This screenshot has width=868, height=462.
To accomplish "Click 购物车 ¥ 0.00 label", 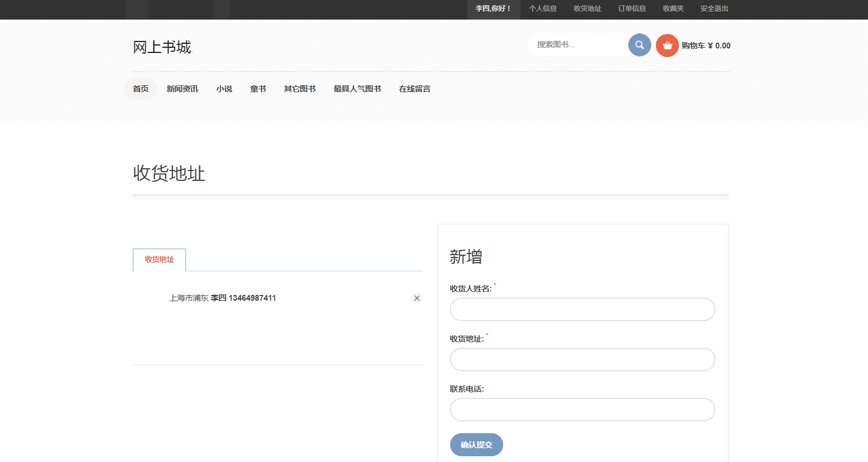I will [x=706, y=46].
